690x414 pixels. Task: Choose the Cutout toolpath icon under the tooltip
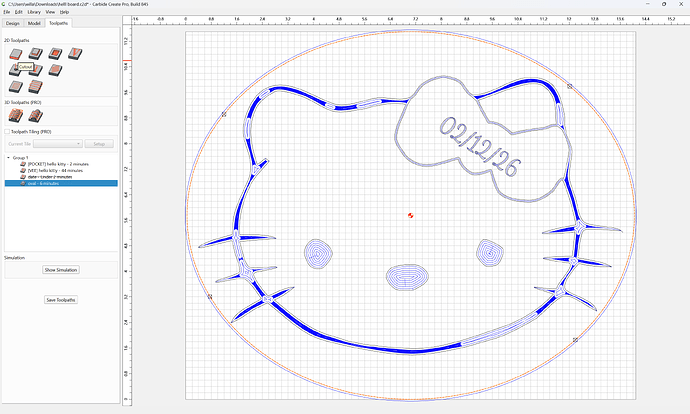point(14,70)
